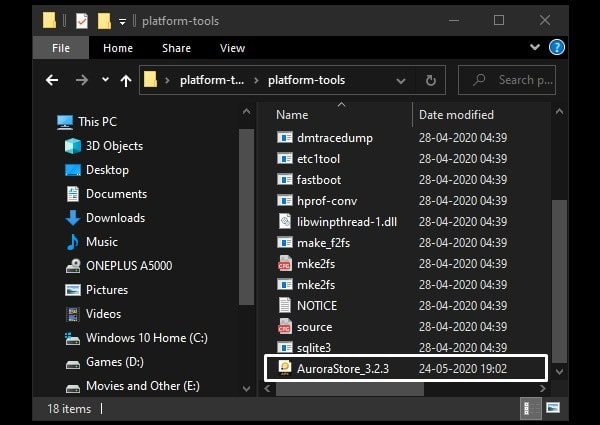Viewport: 600px width, 425px height.
Task: Select This PC in navigation pane
Action: click(x=86, y=122)
